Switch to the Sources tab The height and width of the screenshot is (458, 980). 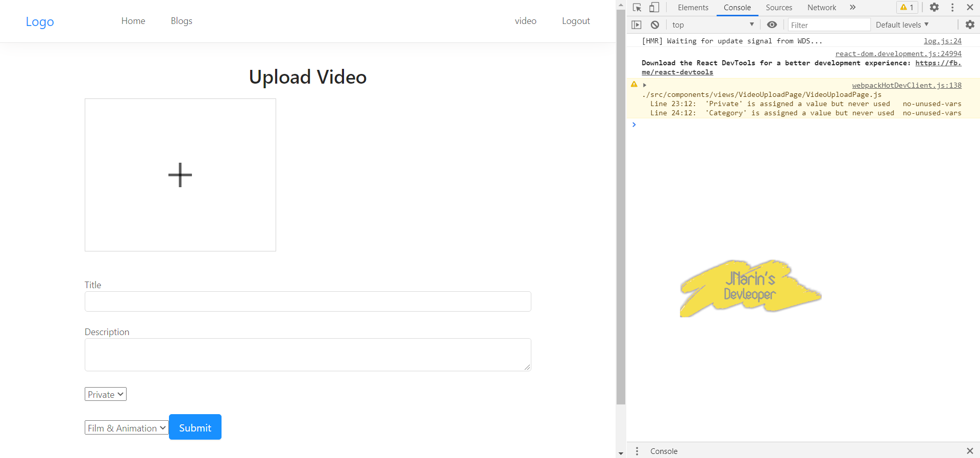[x=779, y=8]
